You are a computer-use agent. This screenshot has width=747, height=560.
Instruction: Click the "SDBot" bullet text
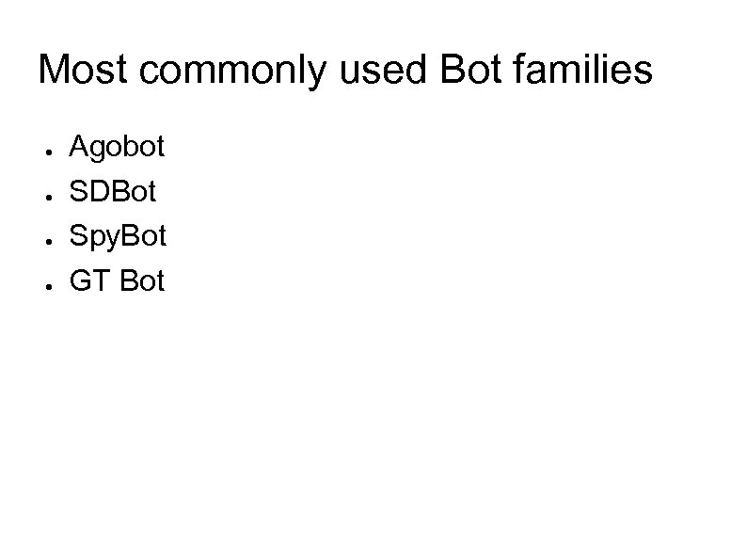click(x=114, y=191)
